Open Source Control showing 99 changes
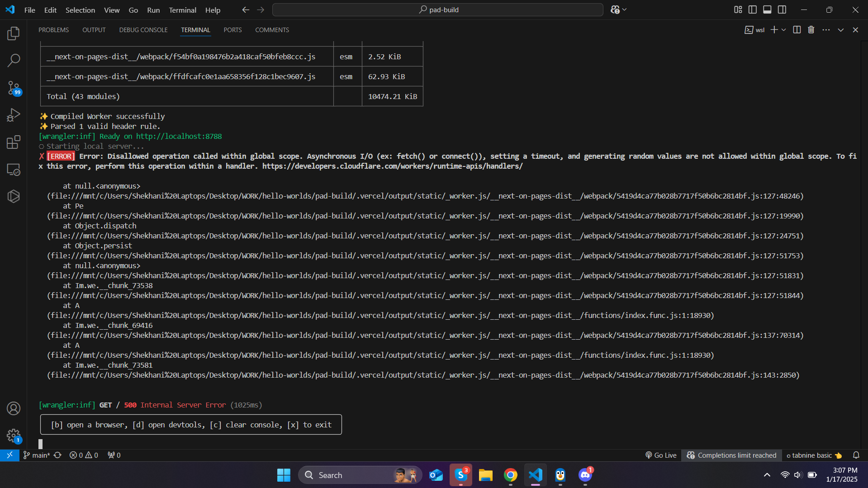Image resolution: width=868 pixels, height=488 pixels. tap(14, 89)
